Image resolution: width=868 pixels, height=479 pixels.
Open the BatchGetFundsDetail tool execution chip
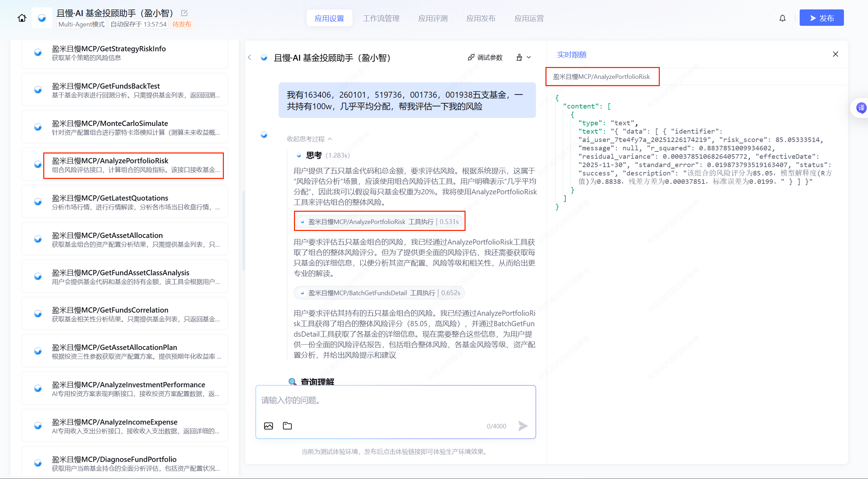(379, 293)
